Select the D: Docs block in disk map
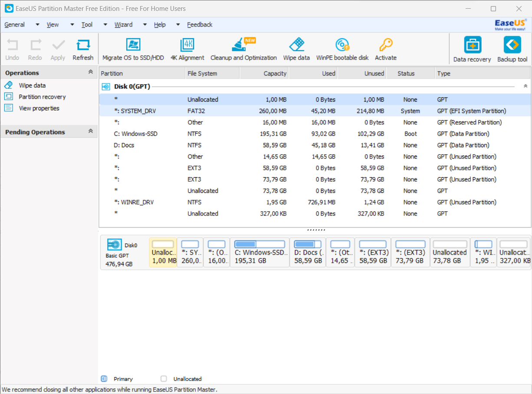Image resolution: width=532 pixels, height=394 pixels. (x=308, y=252)
